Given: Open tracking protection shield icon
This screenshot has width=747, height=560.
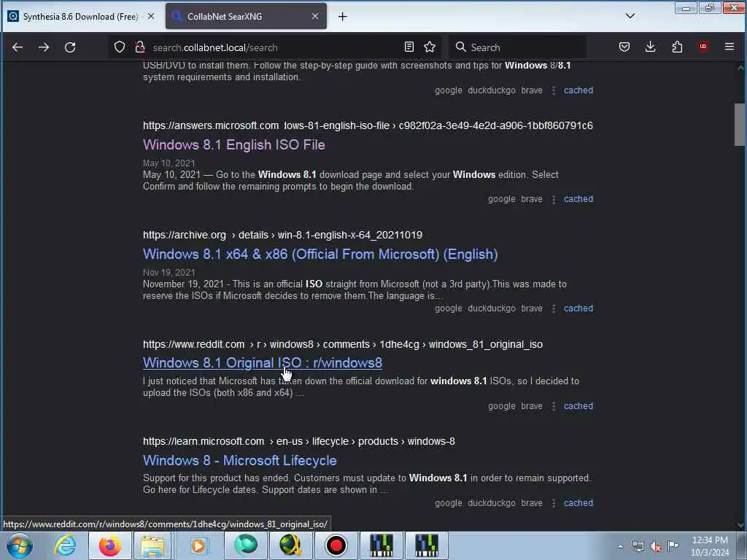Looking at the screenshot, I should pyautogui.click(x=120, y=47).
